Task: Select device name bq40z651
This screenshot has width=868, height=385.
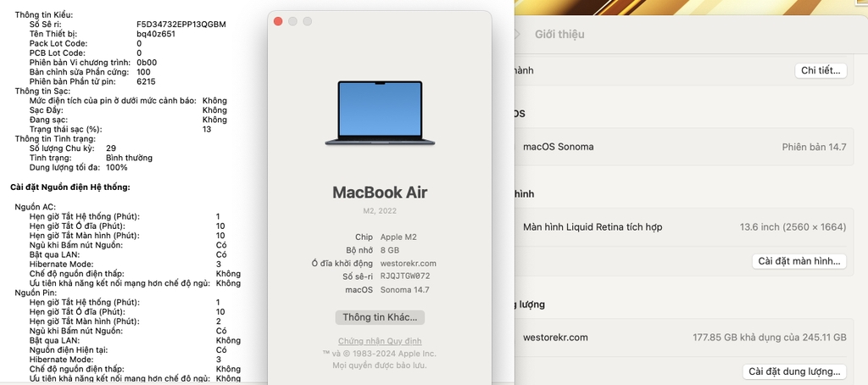Action: tap(156, 34)
